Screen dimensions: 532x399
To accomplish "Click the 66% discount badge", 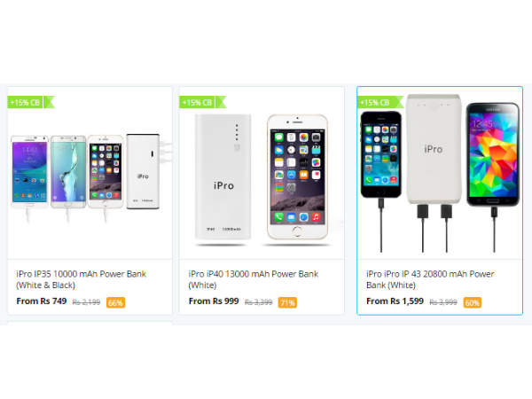I will (x=115, y=302).
